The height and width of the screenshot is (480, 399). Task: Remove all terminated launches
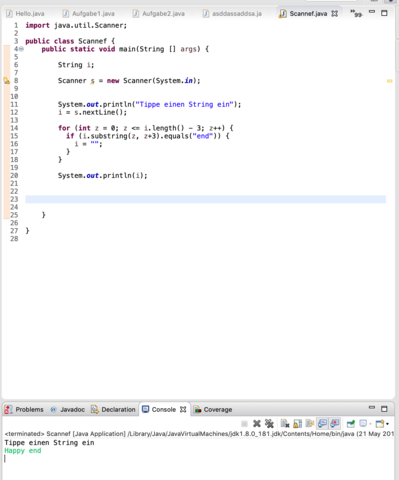pos(269,424)
